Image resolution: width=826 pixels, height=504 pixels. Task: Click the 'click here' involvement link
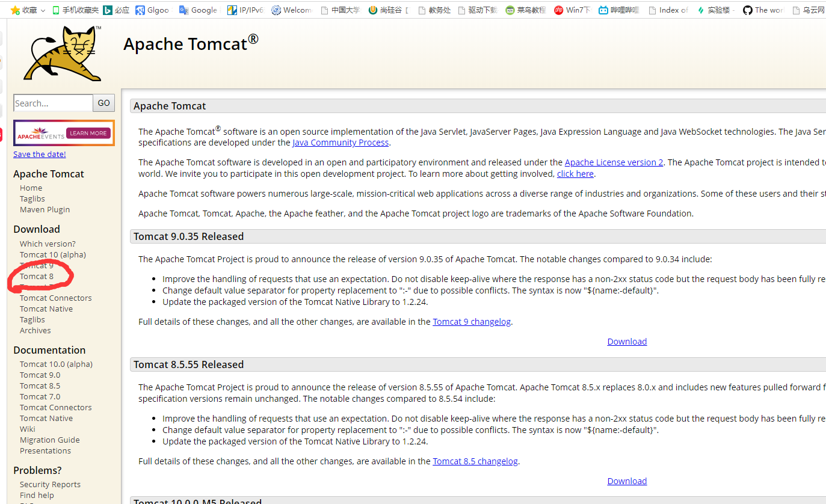[x=575, y=174]
